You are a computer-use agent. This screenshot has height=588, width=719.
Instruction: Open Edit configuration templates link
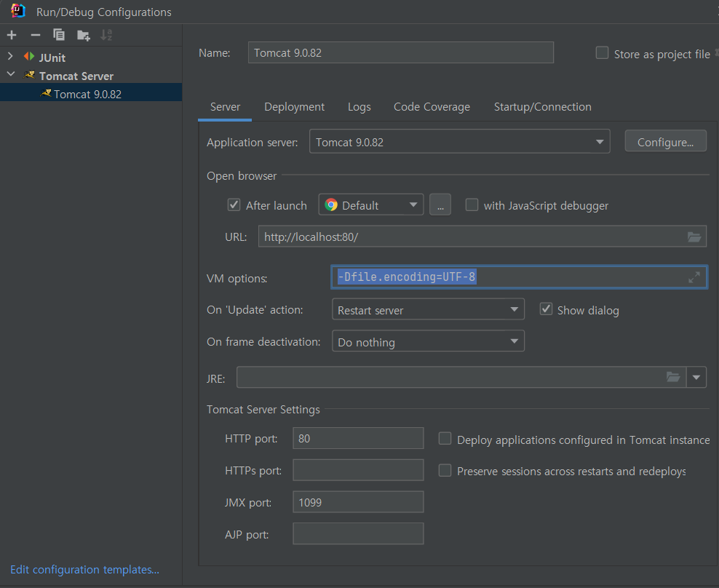click(x=85, y=569)
